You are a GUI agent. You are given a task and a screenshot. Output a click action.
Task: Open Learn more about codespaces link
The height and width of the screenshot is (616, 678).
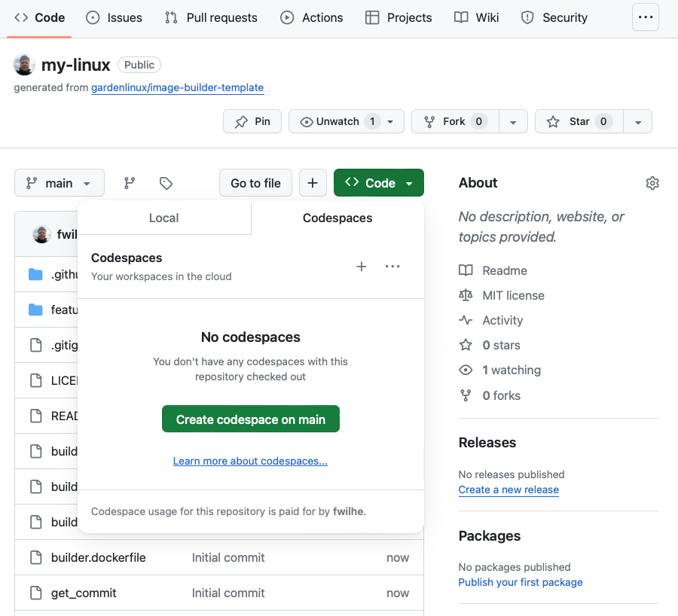250,461
